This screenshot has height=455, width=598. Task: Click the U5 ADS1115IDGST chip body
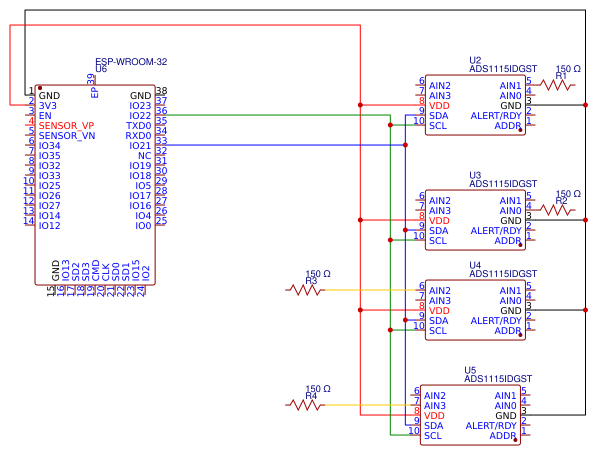click(470, 415)
